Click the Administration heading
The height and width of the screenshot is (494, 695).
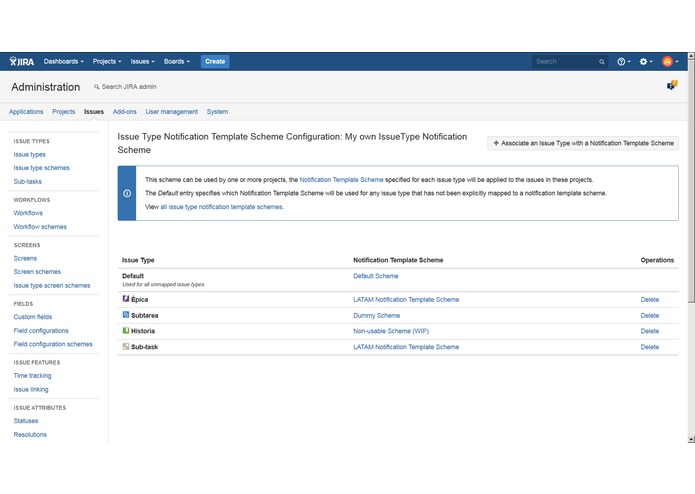[x=46, y=87]
